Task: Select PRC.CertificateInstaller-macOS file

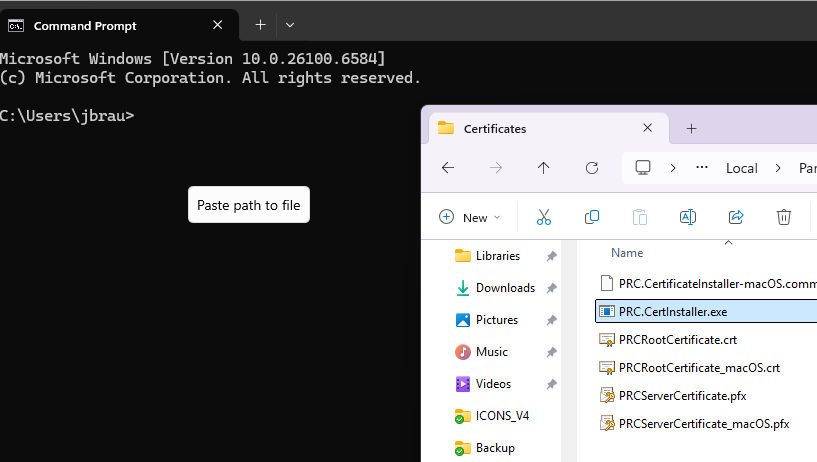Action: click(707, 283)
